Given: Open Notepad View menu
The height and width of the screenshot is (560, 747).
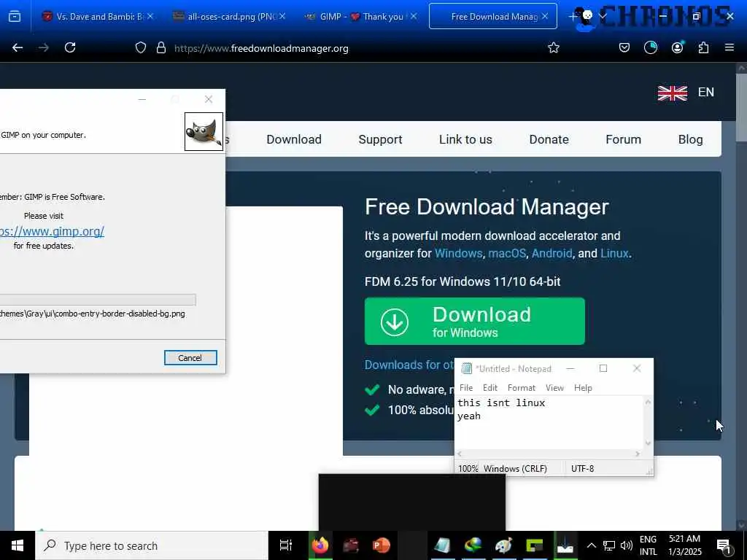Looking at the screenshot, I should tap(554, 388).
